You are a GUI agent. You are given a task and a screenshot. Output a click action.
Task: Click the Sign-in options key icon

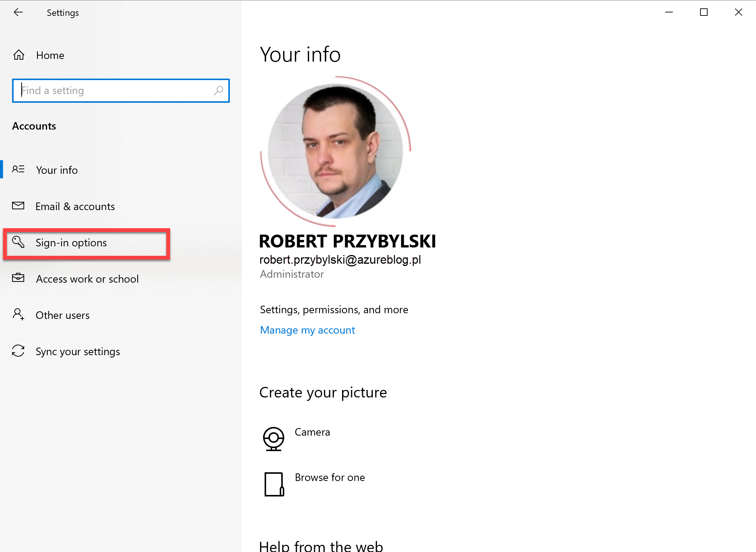coord(17,243)
